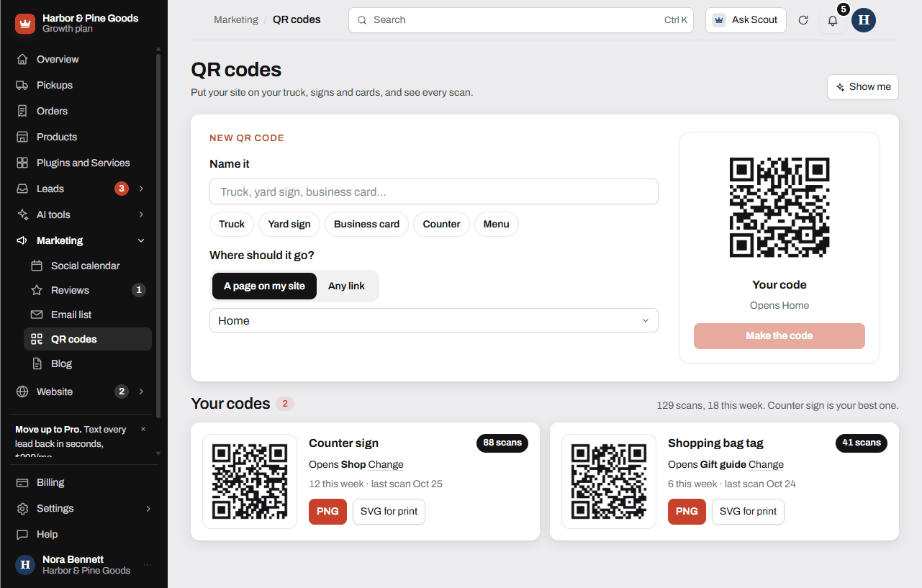Click the Billing card icon
Screen dimensions: 922x588
pos(22,482)
